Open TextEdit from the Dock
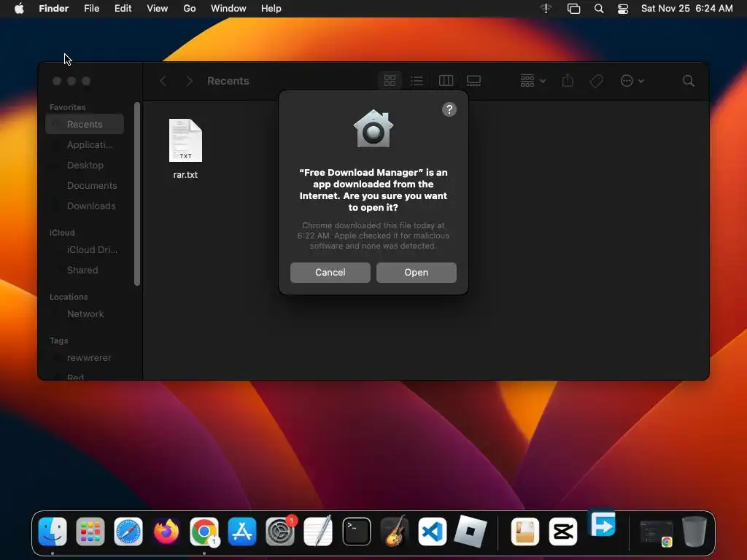Image resolution: width=747 pixels, height=560 pixels. [x=318, y=531]
